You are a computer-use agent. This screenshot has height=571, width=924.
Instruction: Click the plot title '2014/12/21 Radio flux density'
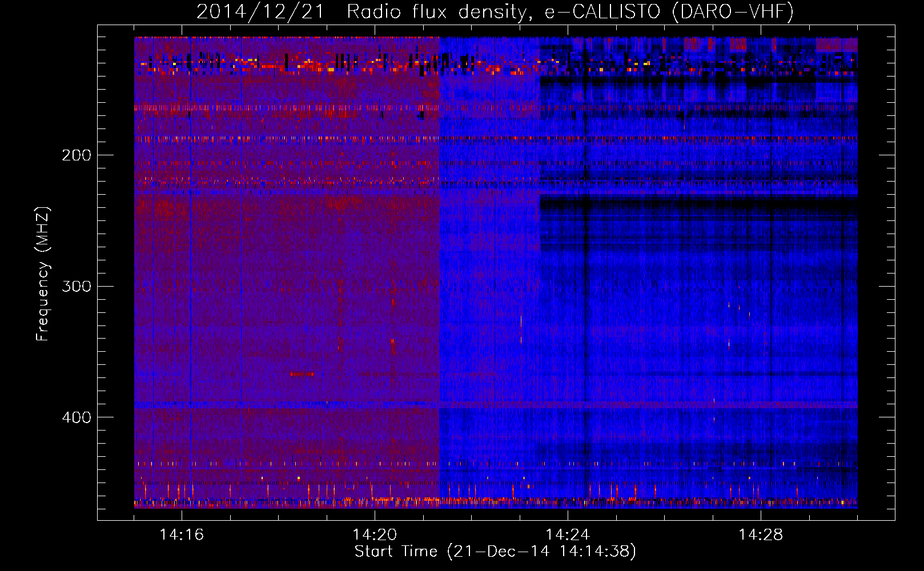pyautogui.click(x=495, y=11)
